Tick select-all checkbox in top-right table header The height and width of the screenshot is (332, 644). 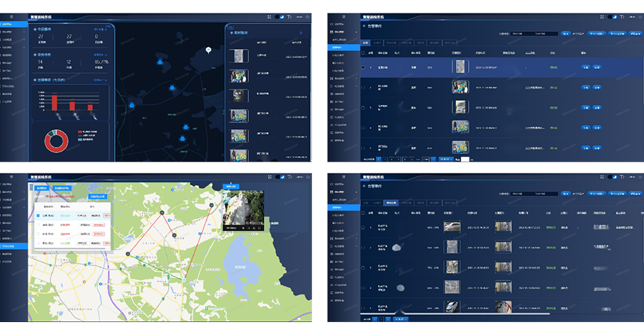tap(364, 52)
